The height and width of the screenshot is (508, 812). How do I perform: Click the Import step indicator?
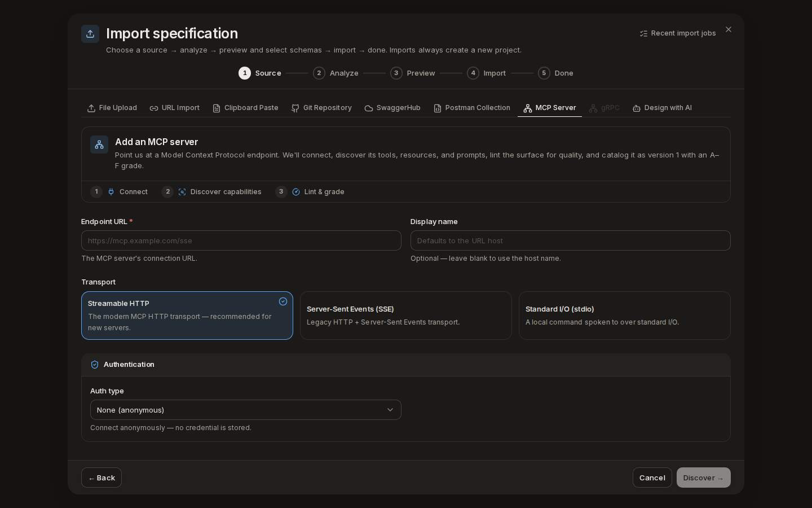[x=486, y=73]
